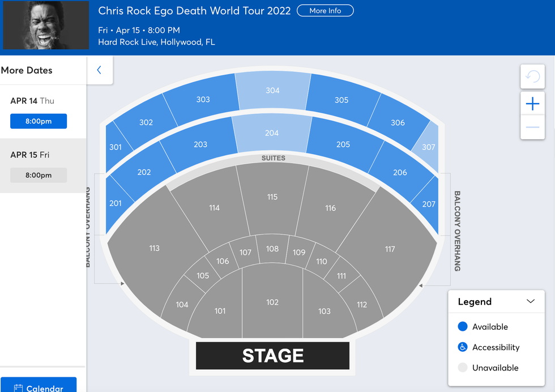Select section 304 on the seat map
This screenshot has height=392, width=555.
[x=272, y=91]
